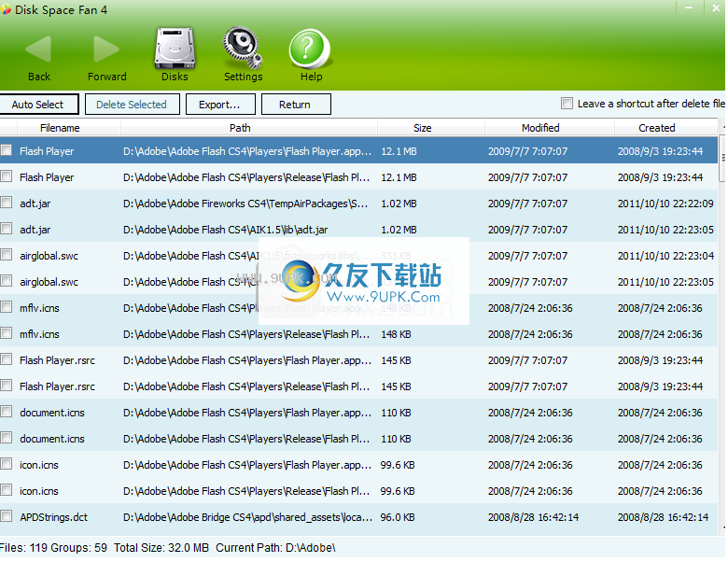Click Total Size: 32.0 MB in status bar
This screenshot has height=562, width=728.
161,548
